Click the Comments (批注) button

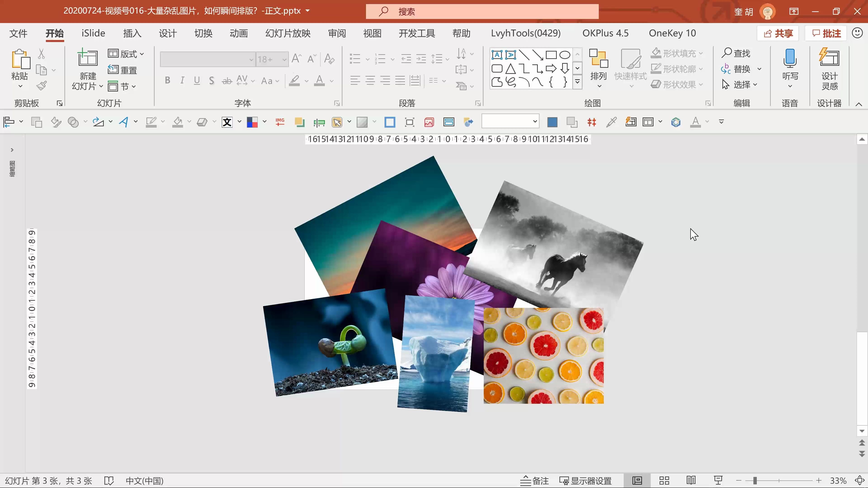pyautogui.click(x=826, y=33)
